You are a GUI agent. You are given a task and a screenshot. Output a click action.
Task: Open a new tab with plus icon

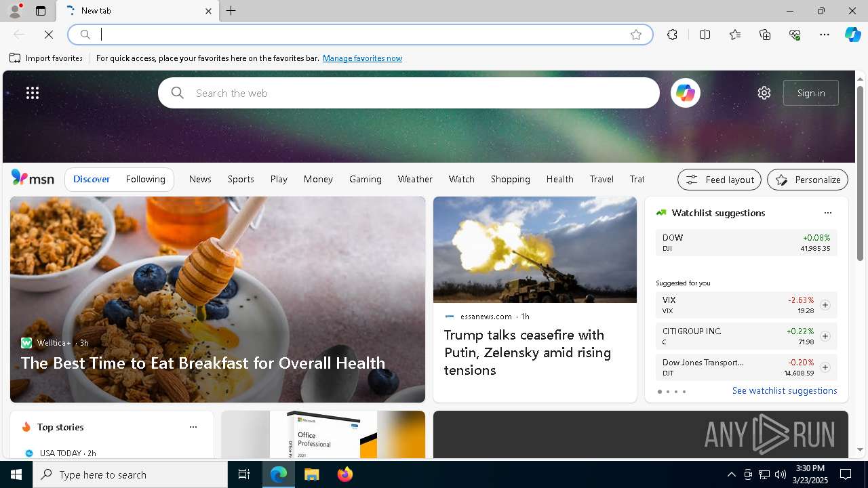231,11
